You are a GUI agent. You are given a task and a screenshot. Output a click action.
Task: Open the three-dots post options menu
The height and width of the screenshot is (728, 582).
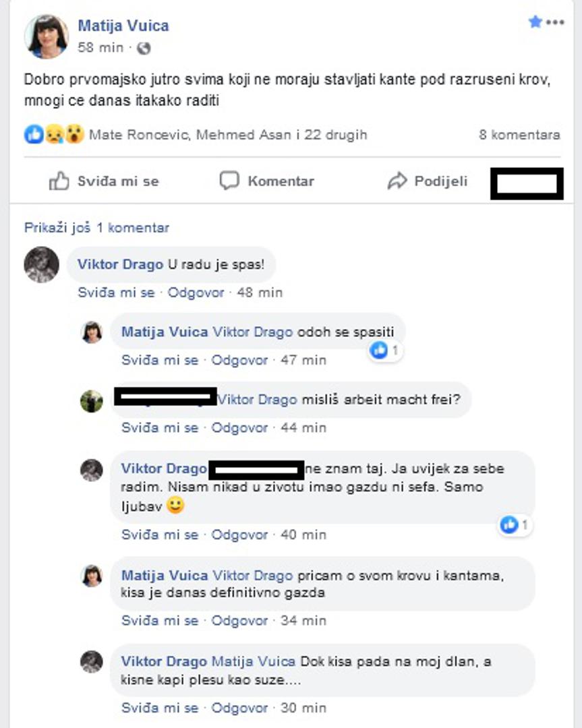pyautogui.click(x=555, y=22)
